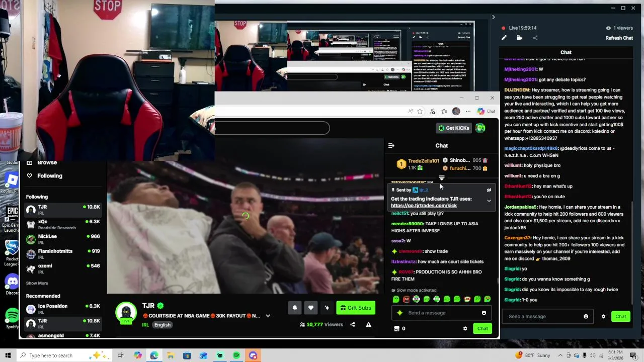Expand the stream title dropdown arrow

coord(268,316)
